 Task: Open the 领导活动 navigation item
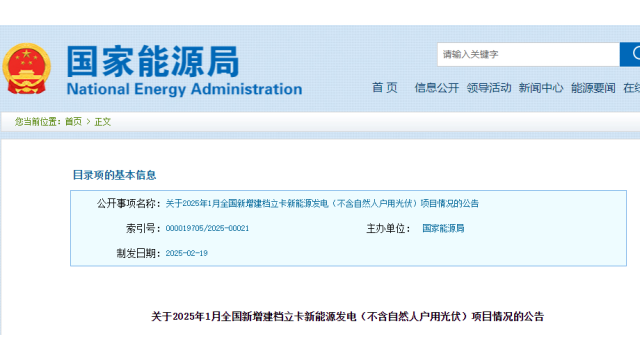click(x=489, y=87)
